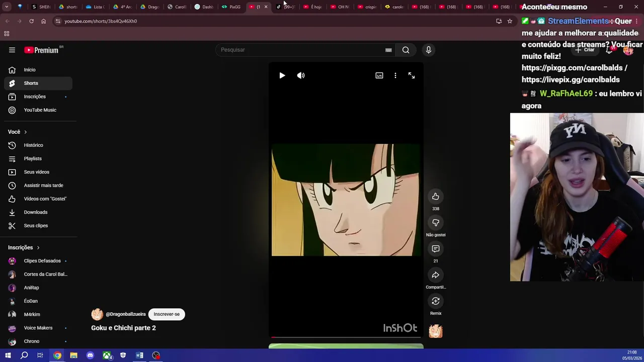Toggle captions on the Short player
The height and width of the screenshot is (362, 644).
tap(379, 75)
